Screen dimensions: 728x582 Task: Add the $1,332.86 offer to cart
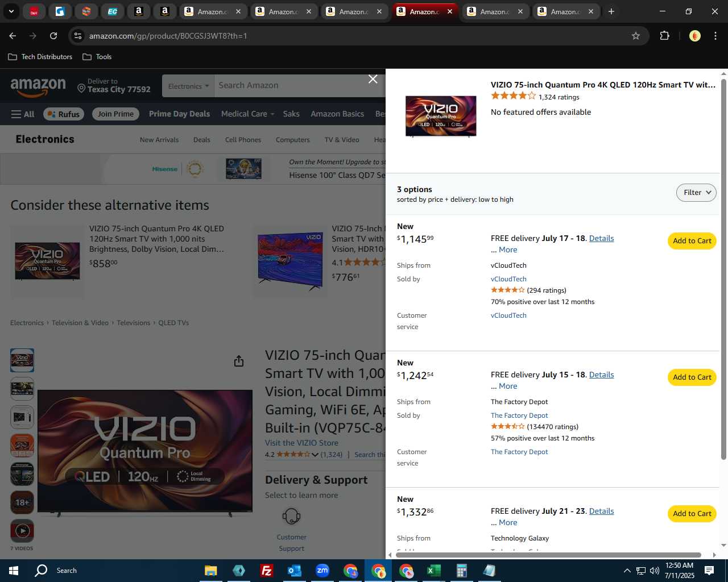[x=692, y=514]
